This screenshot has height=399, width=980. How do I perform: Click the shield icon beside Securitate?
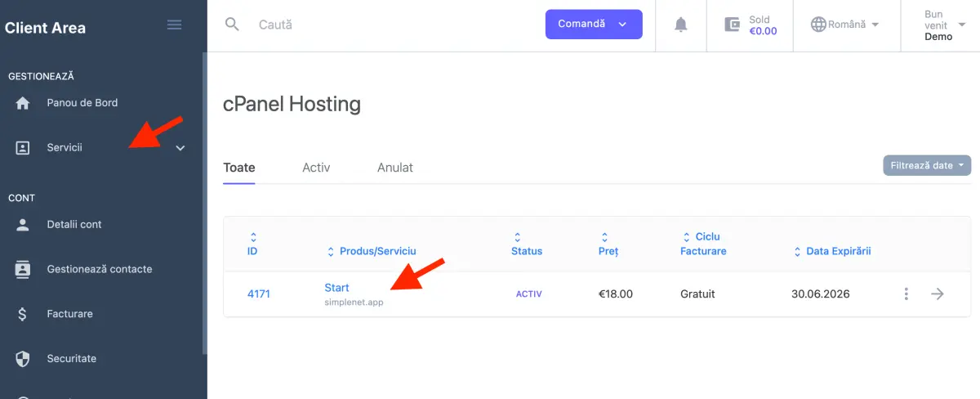click(23, 359)
